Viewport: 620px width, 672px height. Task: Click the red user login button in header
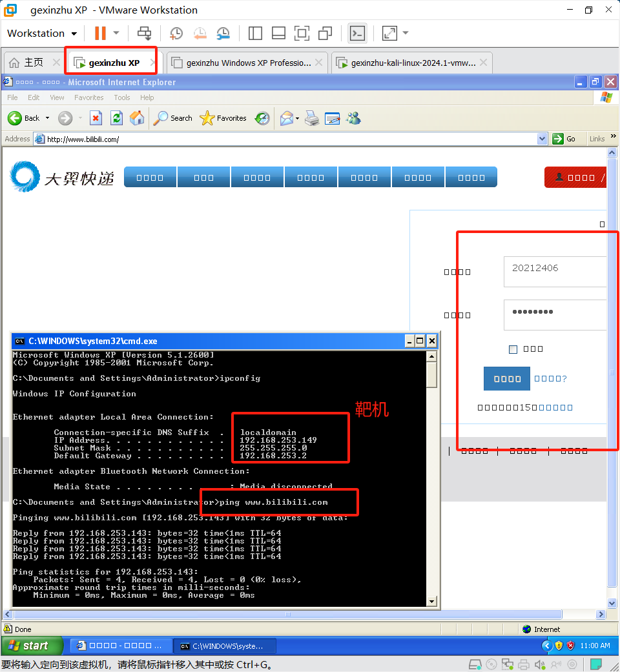pos(575,178)
